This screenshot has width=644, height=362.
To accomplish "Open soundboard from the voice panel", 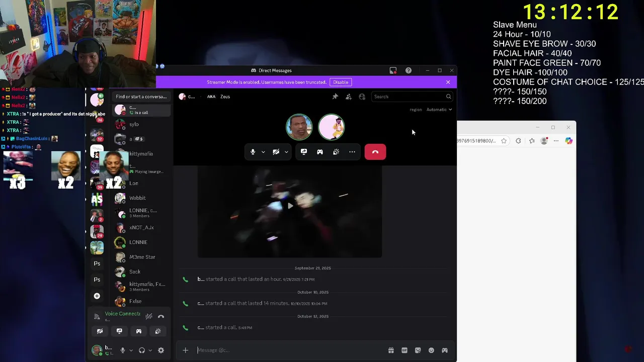I will (x=158, y=331).
